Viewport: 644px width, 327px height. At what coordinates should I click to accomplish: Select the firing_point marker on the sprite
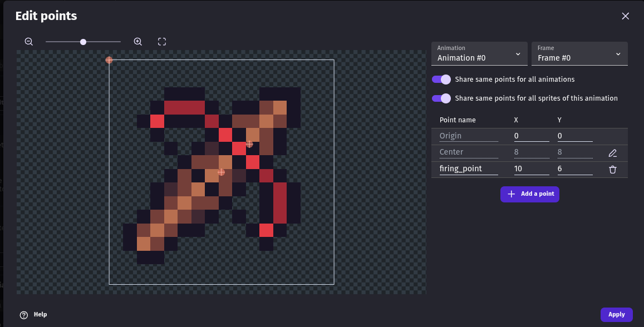249,144
